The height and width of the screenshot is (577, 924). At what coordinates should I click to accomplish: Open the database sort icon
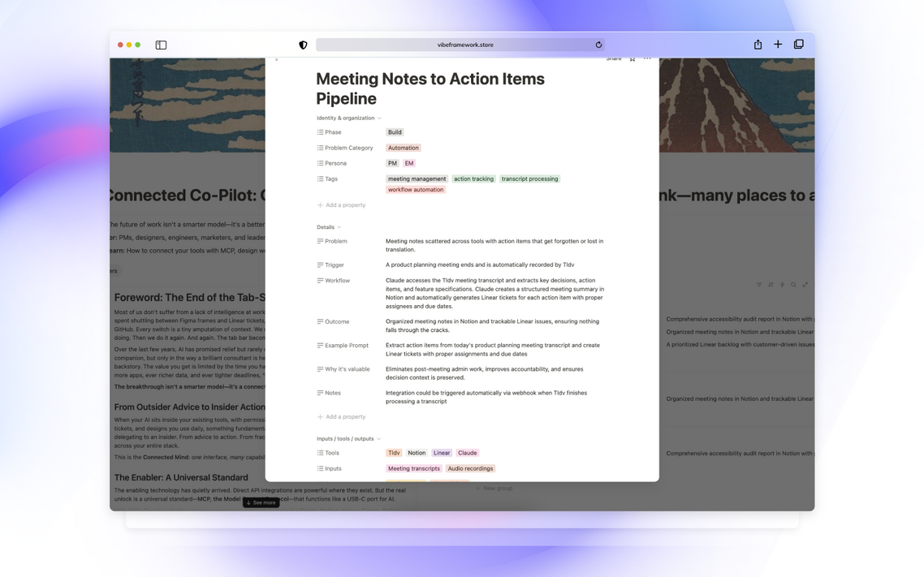point(771,284)
